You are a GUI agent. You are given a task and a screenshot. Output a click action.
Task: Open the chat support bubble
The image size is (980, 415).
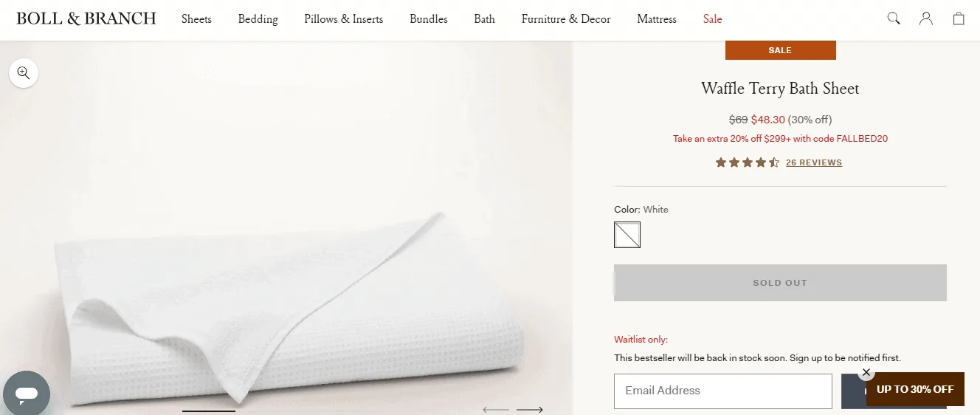(x=26, y=394)
